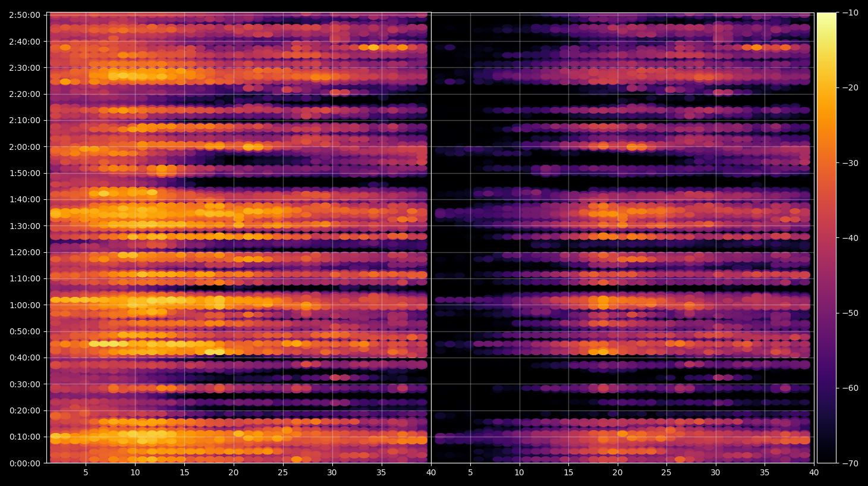Select the −30 colorbar tick value
This screenshot has width=868, height=486.
coord(850,163)
